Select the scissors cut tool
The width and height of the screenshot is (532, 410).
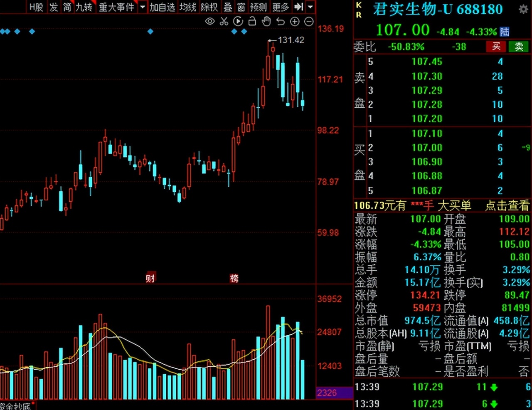(x=224, y=21)
